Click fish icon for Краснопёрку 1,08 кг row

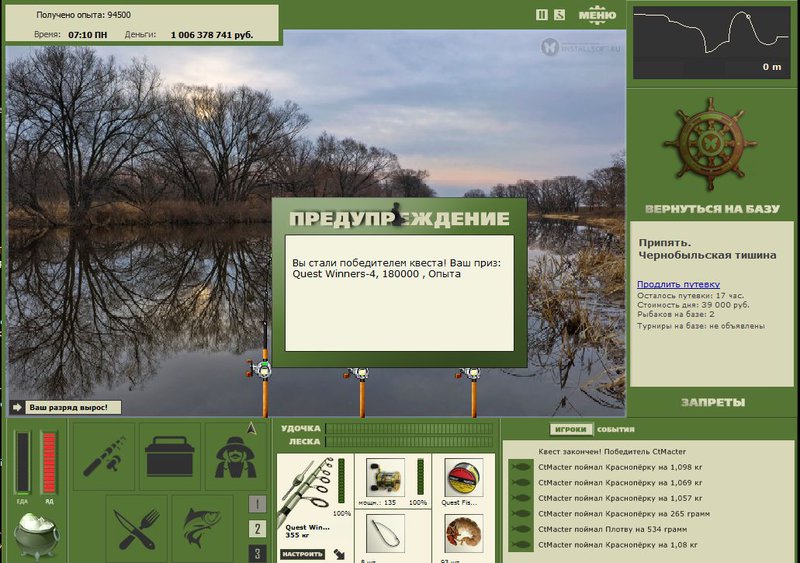pyautogui.click(x=521, y=545)
